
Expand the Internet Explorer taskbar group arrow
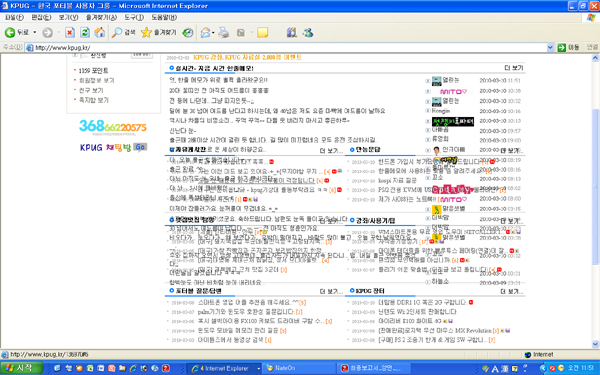tap(258, 368)
